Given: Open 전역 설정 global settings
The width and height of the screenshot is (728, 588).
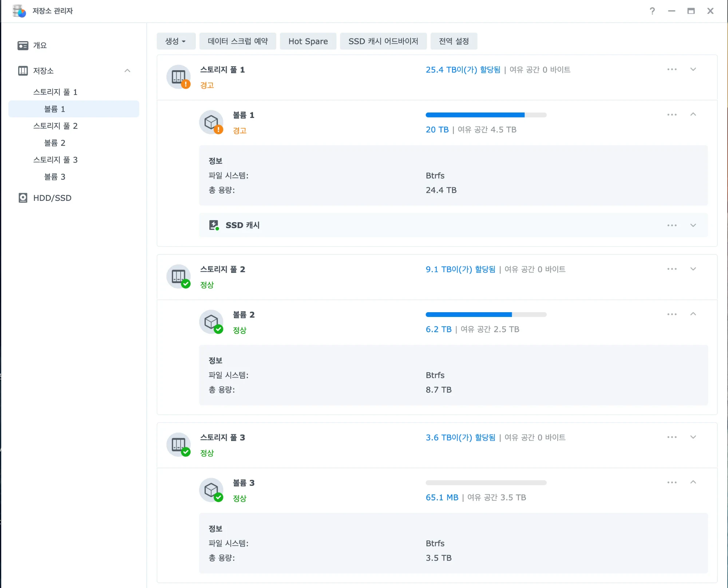Looking at the screenshot, I should 454,41.
